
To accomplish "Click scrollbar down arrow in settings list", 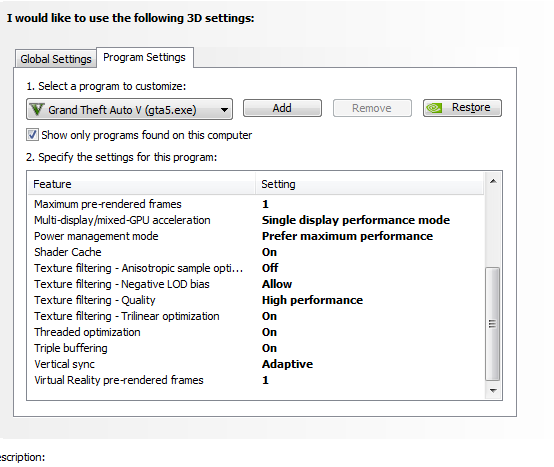I will [x=493, y=391].
